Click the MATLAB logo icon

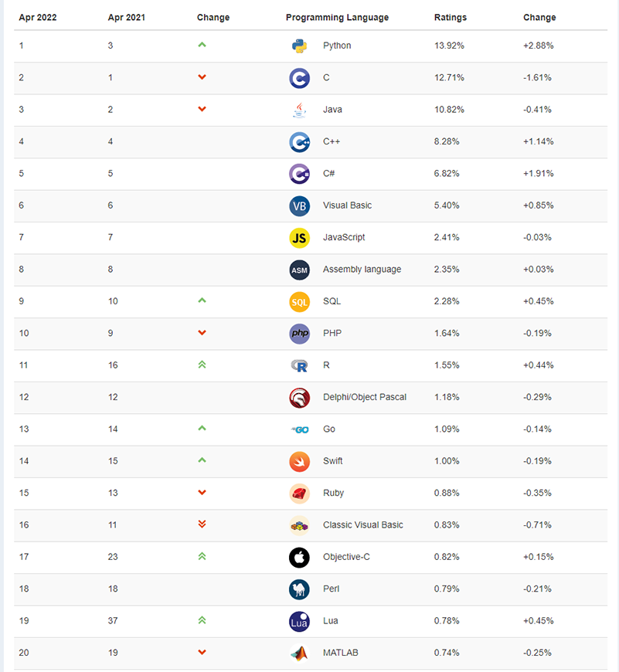click(x=299, y=653)
